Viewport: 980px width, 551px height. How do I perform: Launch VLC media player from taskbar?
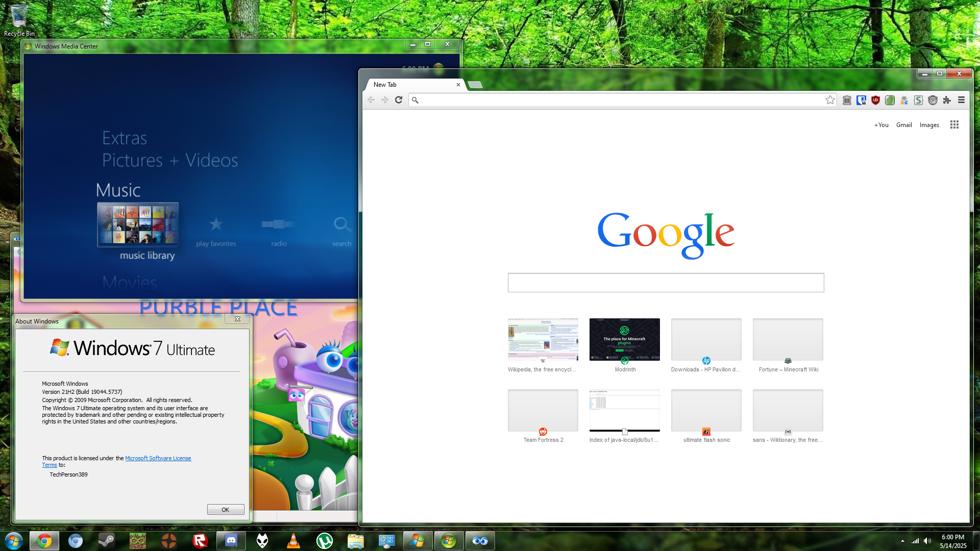pyautogui.click(x=293, y=541)
